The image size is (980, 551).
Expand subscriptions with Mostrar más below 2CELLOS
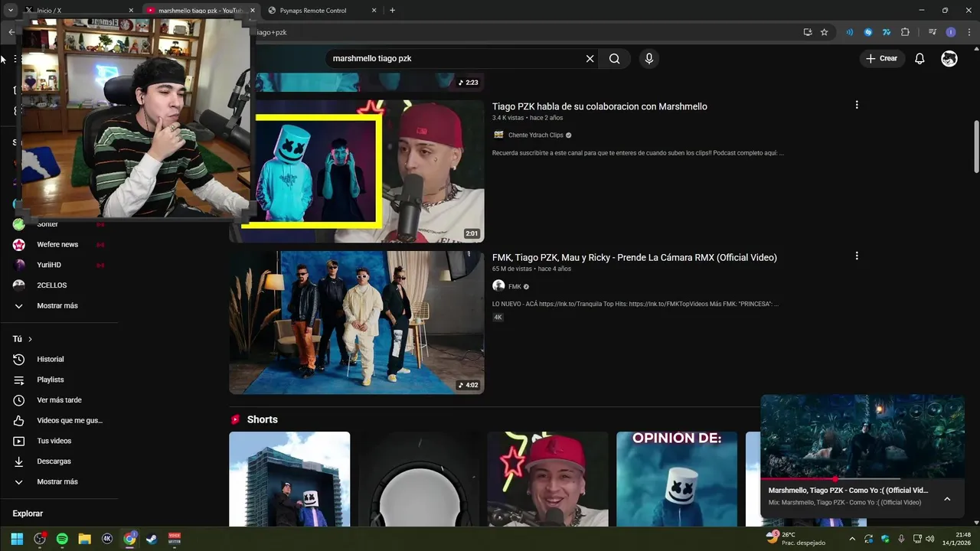point(58,306)
